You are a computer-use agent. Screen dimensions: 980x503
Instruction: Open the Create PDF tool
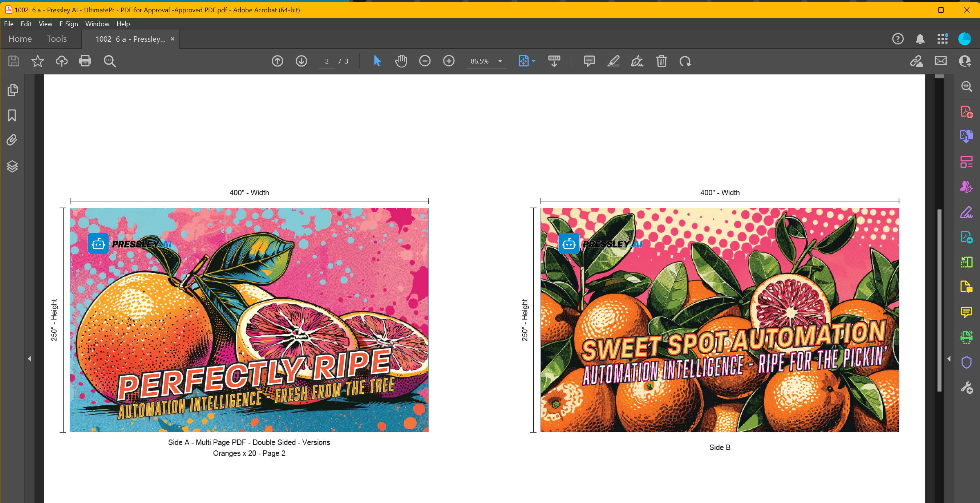966,112
